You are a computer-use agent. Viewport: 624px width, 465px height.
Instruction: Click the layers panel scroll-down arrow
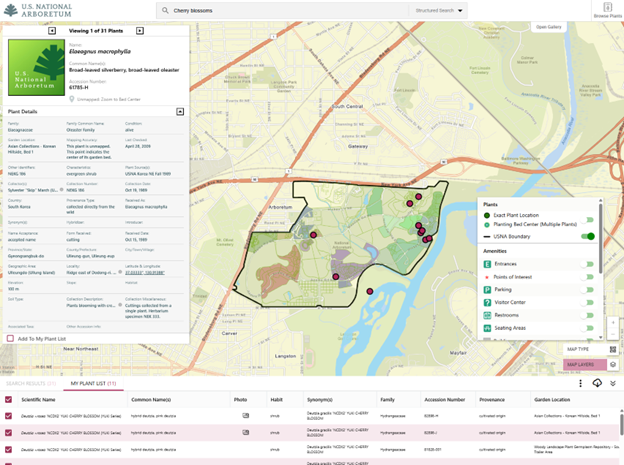601,337
